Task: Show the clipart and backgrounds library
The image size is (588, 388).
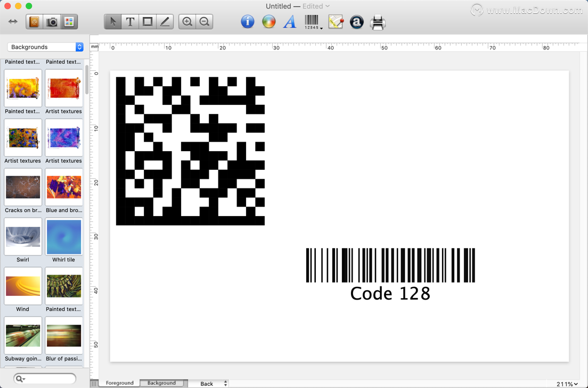Action: [69, 22]
